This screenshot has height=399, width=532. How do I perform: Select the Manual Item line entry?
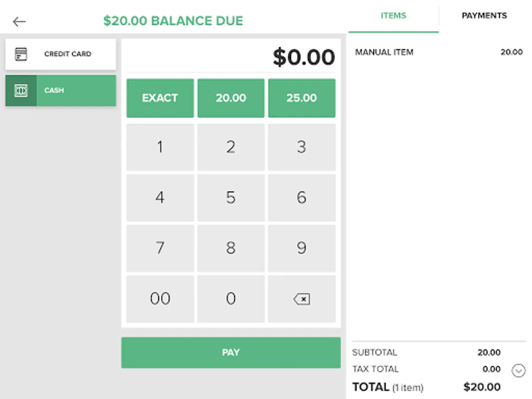pyautogui.click(x=439, y=52)
